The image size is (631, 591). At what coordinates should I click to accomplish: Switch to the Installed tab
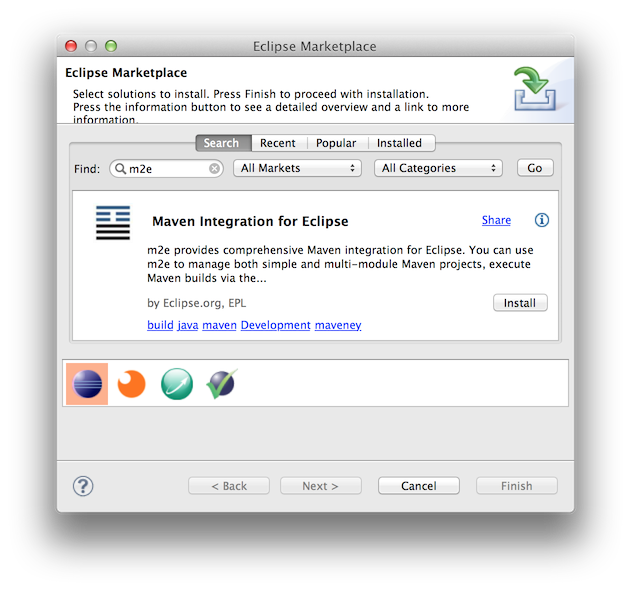(x=400, y=143)
